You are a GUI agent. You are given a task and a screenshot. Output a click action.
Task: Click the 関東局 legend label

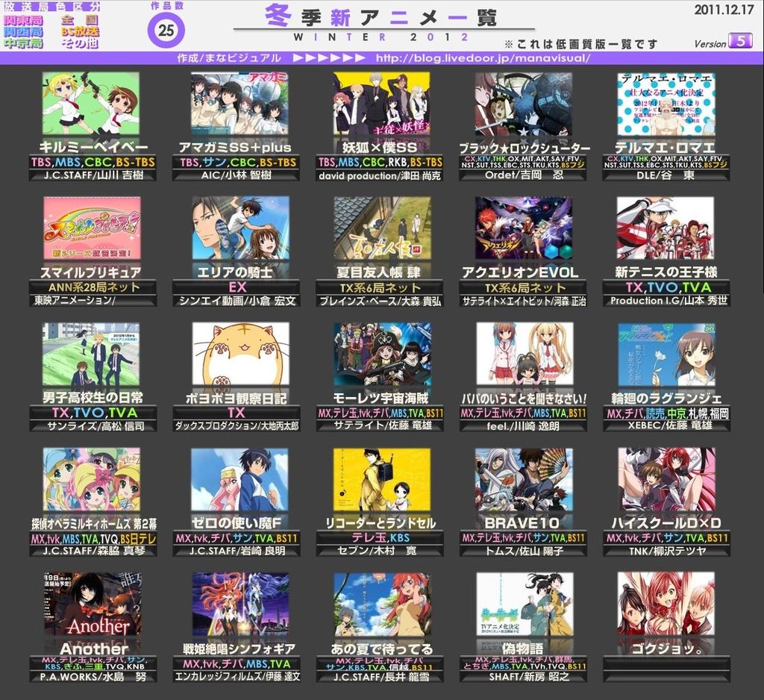(x=23, y=19)
